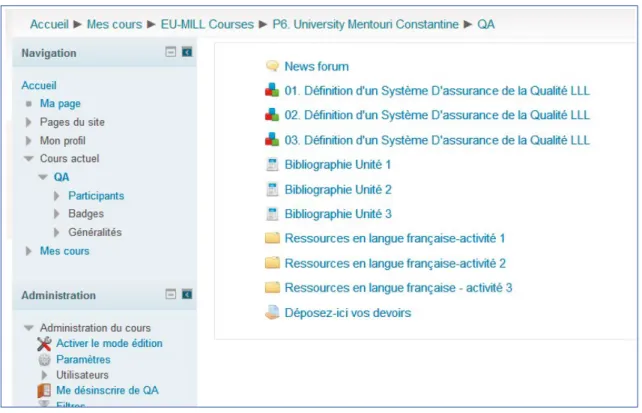Click page icon beside Bibliographie Unité 3
The height and width of the screenshot is (413, 642).
click(x=272, y=214)
